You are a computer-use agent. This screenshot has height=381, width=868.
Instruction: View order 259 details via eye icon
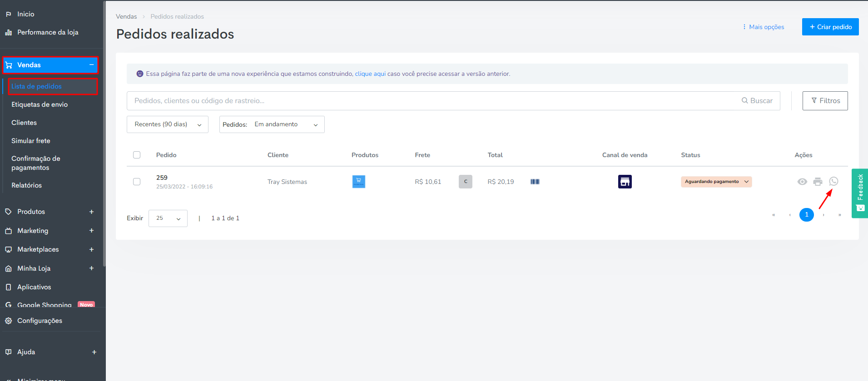tap(802, 182)
